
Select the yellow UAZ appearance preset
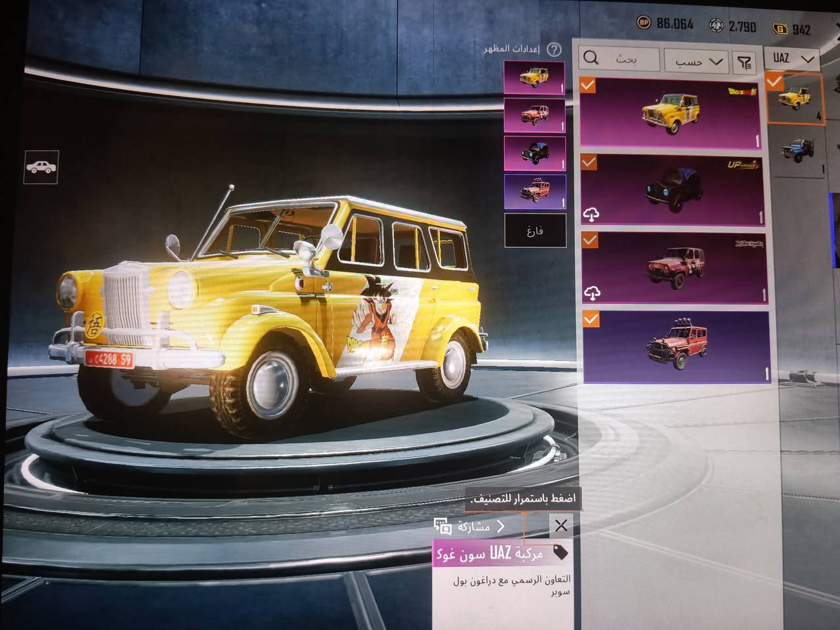(534, 78)
